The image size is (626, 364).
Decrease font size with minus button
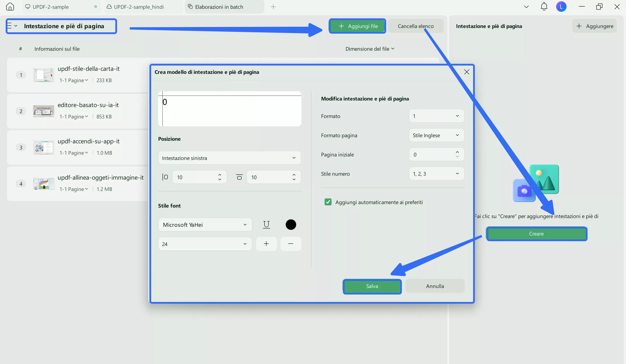[291, 244]
